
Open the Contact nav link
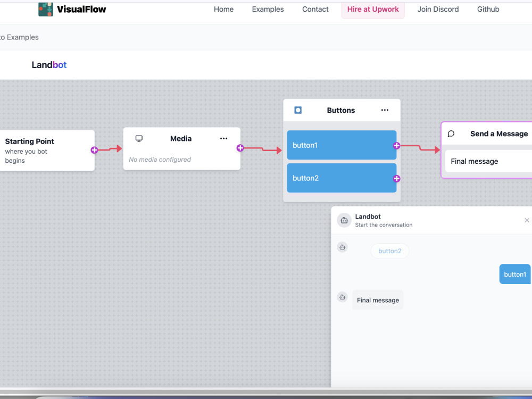(x=315, y=9)
